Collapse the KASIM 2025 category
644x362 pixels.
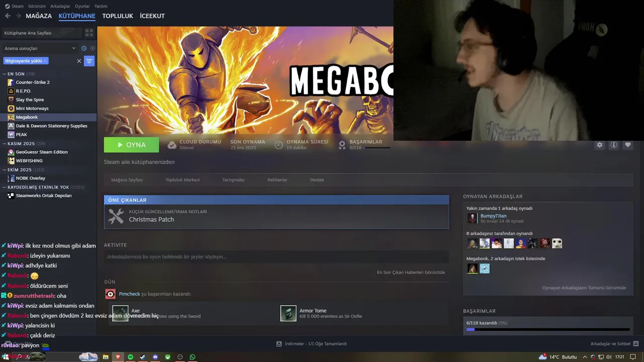[5, 144]
